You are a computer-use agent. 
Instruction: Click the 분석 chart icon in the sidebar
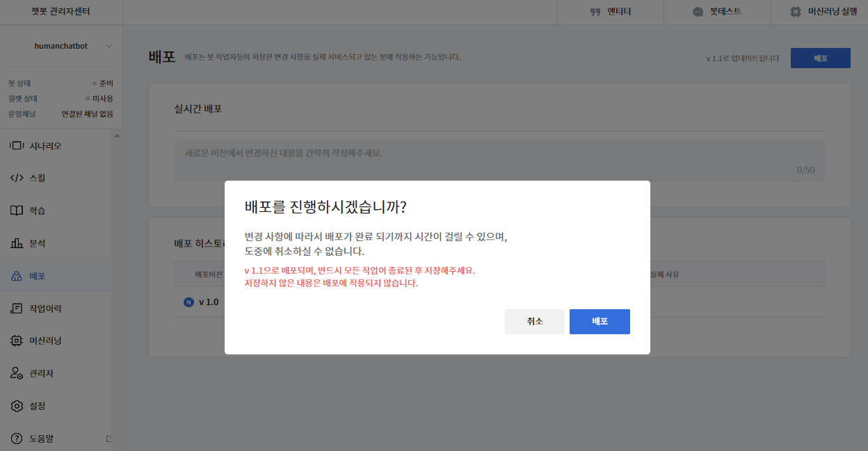tap(17, 243)
